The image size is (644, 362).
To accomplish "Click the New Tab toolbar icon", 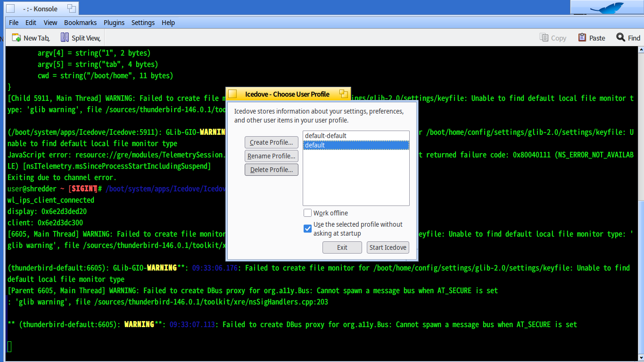I will (17, 38).
